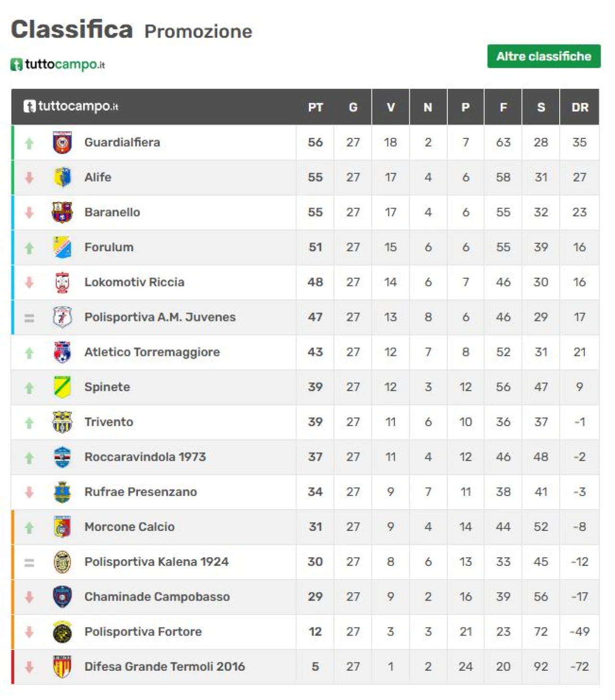The height and width of the screenshot is (700, 615).
Task: Open the Lokomotiv Riccia team link
Action: pos(135,282)
